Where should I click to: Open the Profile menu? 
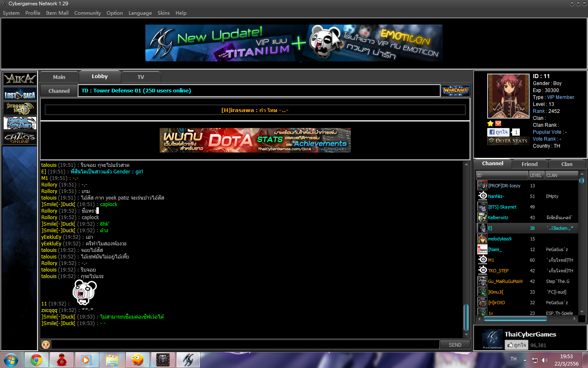(33, 13)
